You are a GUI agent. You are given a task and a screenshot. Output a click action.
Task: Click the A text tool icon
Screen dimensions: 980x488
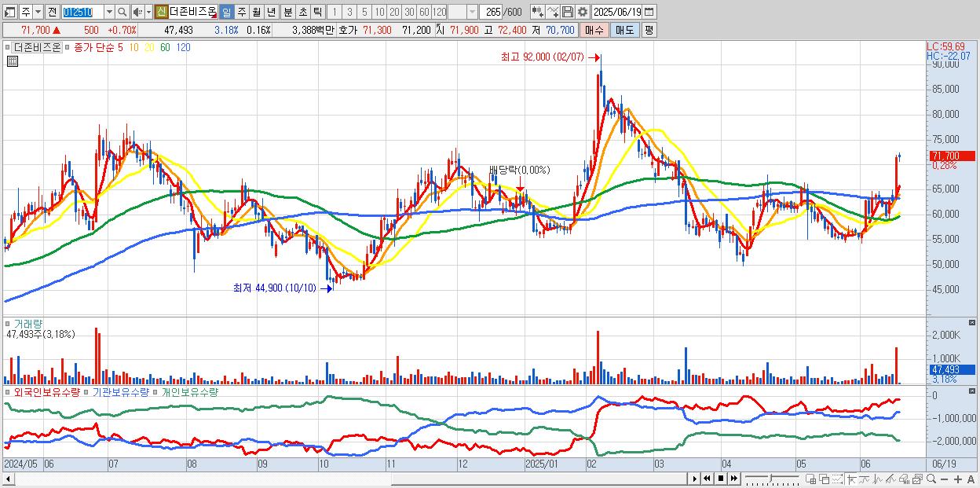click(971, 479)
